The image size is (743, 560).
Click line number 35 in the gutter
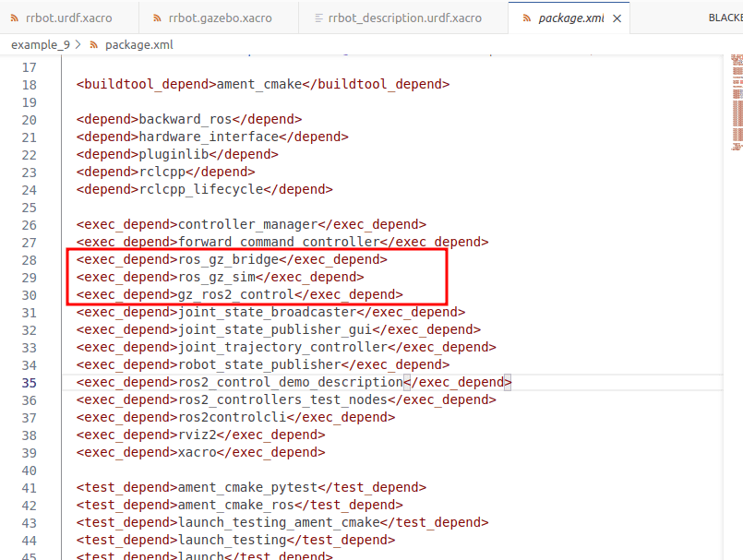pyautogui.click(x=29, y=382)
